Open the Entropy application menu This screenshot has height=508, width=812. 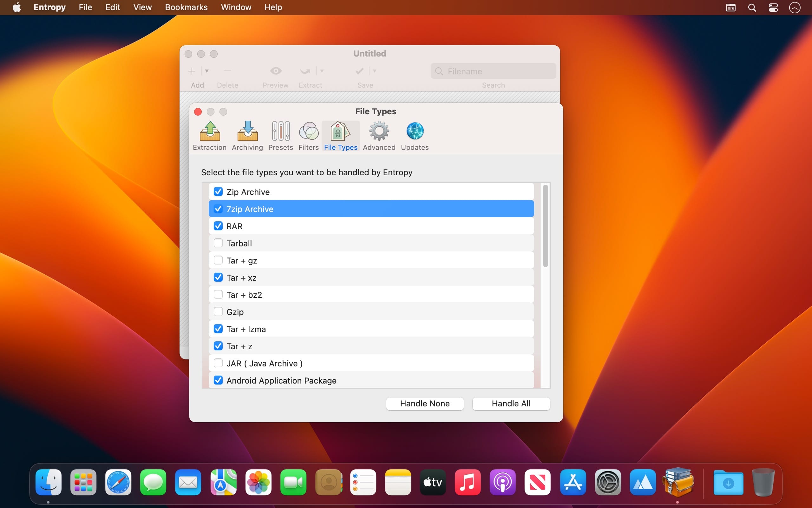[x=50, y=7]
